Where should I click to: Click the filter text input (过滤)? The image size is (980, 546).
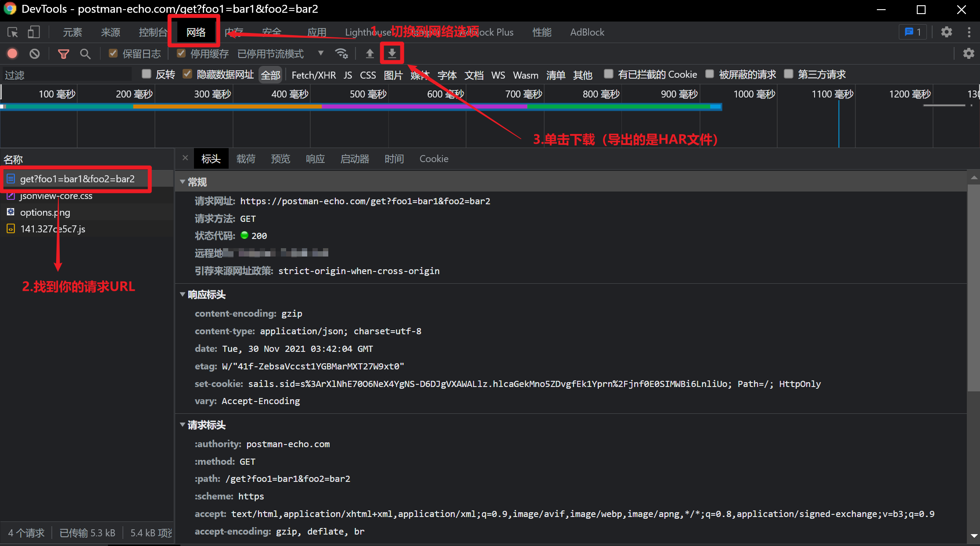67,75
